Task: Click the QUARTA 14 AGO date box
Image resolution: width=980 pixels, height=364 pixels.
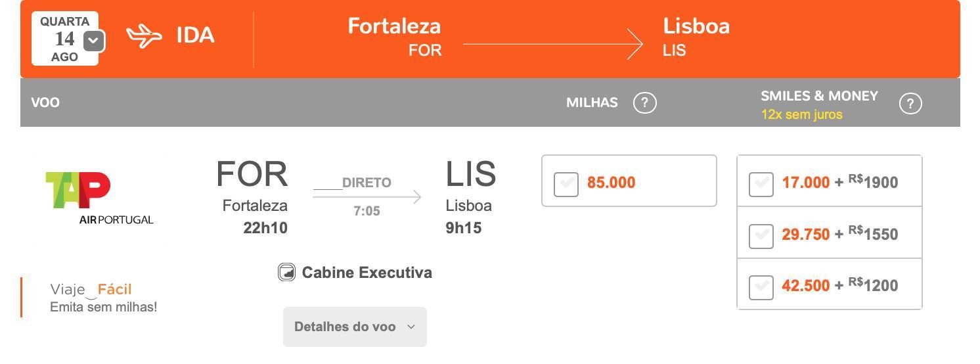Action: point(64,39)
